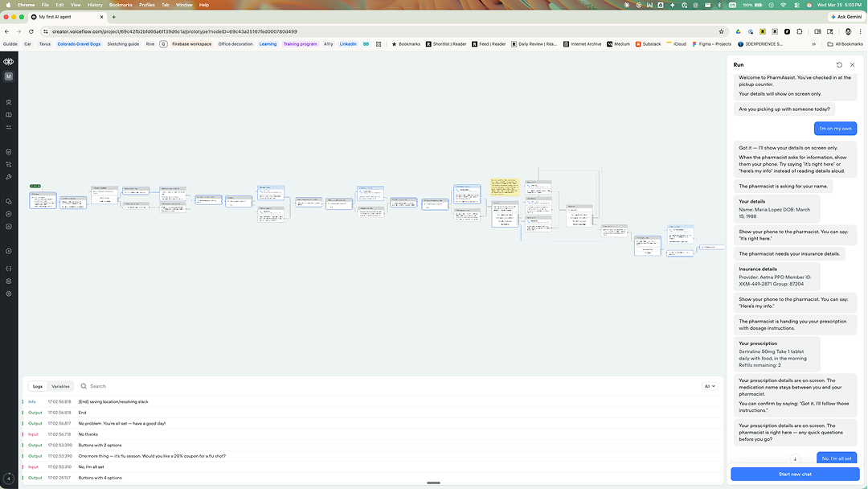Click the horizontal scrollbar below the canvas
Screen dimensions: 868x489
click(x=434, y=482)
